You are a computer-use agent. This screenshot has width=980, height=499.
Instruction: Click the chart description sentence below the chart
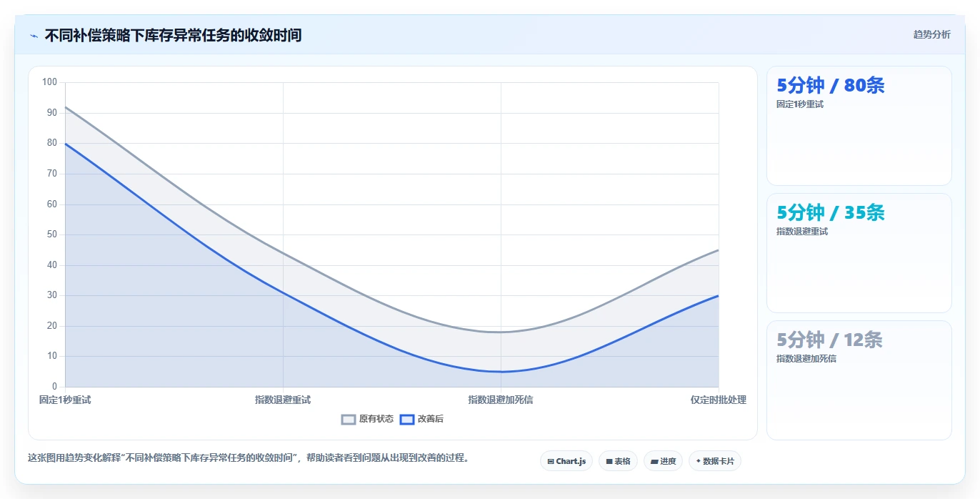(x=248, y=458)
